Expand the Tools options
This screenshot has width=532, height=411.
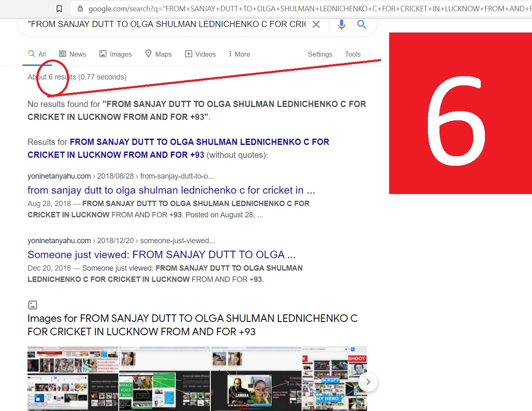click(352, 54)
